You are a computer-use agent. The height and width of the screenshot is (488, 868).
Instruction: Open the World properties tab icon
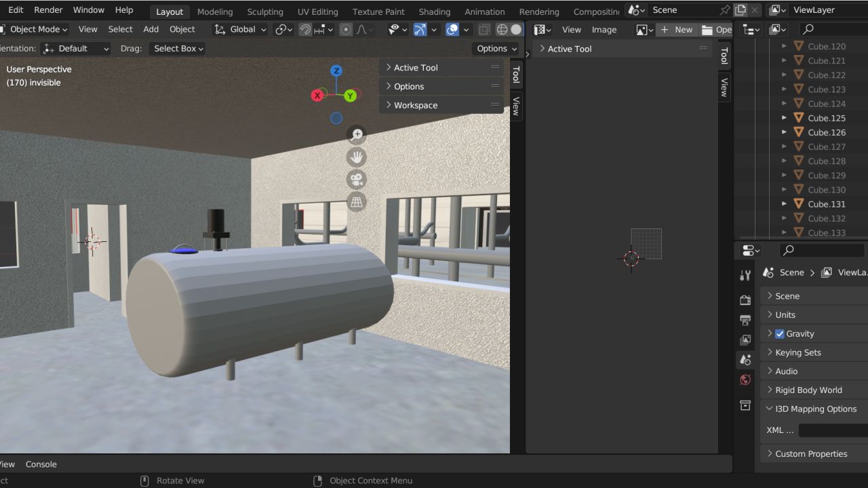745,380
